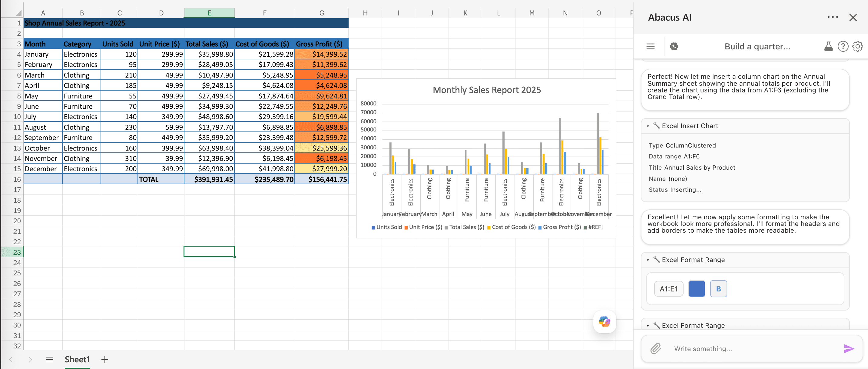Select the September month cell
Image resolution: width=868 pixels, height=369 pixels.
(43, 138)
